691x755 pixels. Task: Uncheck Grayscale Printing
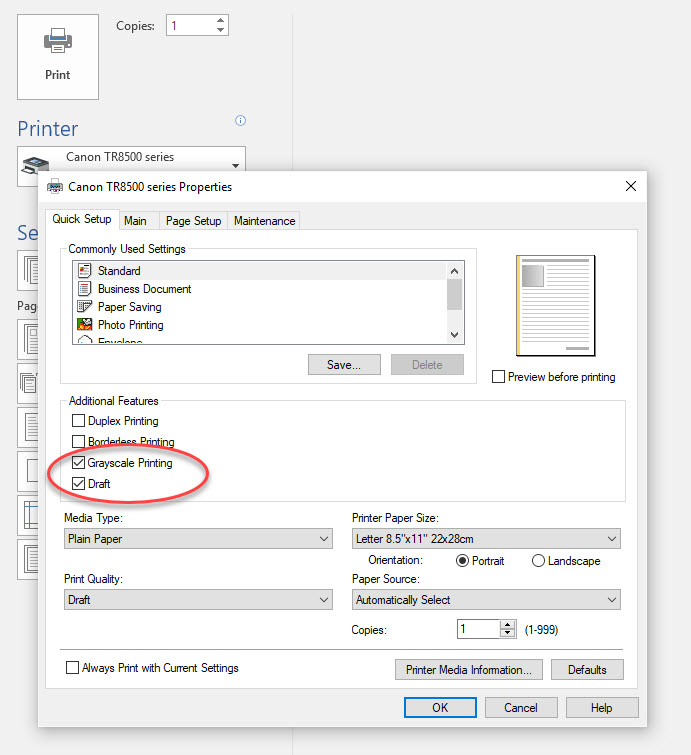point(79,464)
